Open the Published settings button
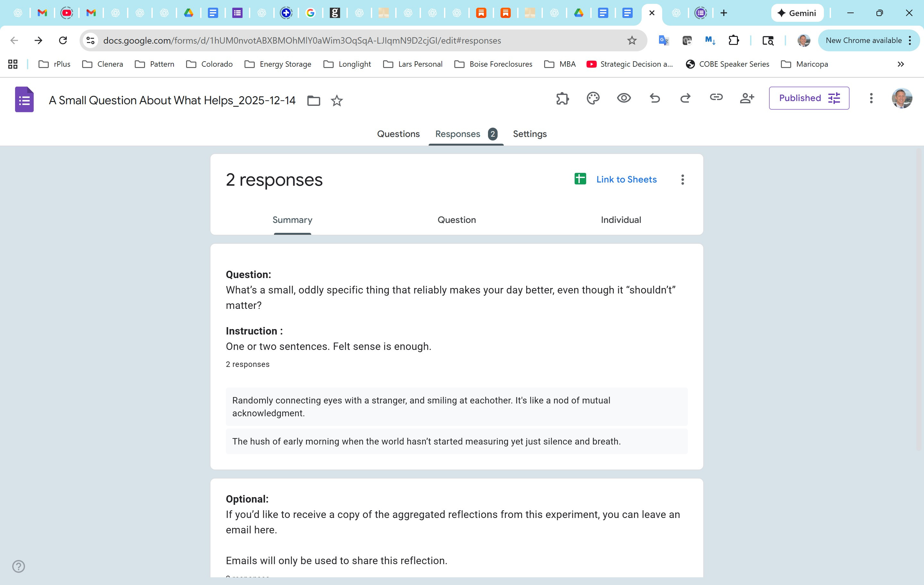The image size is (924, 585). pyautogui.click(x=809, y=98)
